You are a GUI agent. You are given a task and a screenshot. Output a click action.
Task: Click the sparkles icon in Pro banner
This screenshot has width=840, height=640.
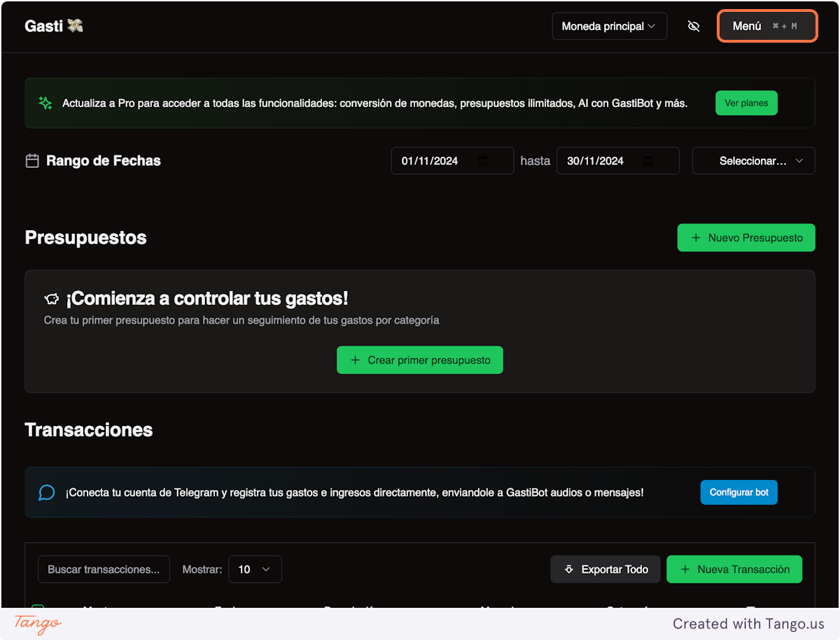point(45,104)
